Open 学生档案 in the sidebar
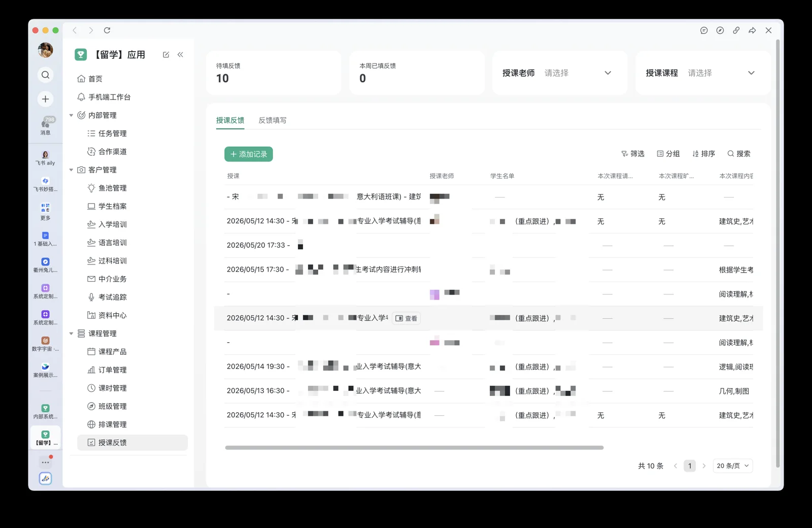 point(107,206)
